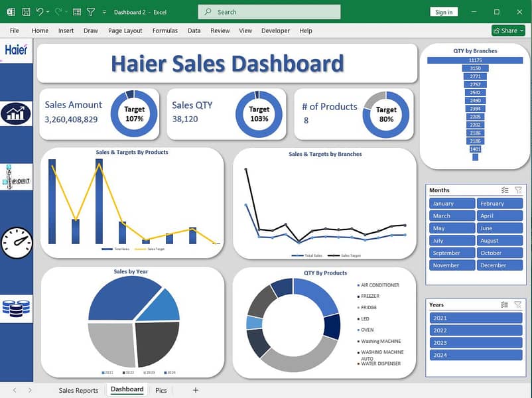
Task: Select September in Months slicer
Action: (x=452, y=253)
